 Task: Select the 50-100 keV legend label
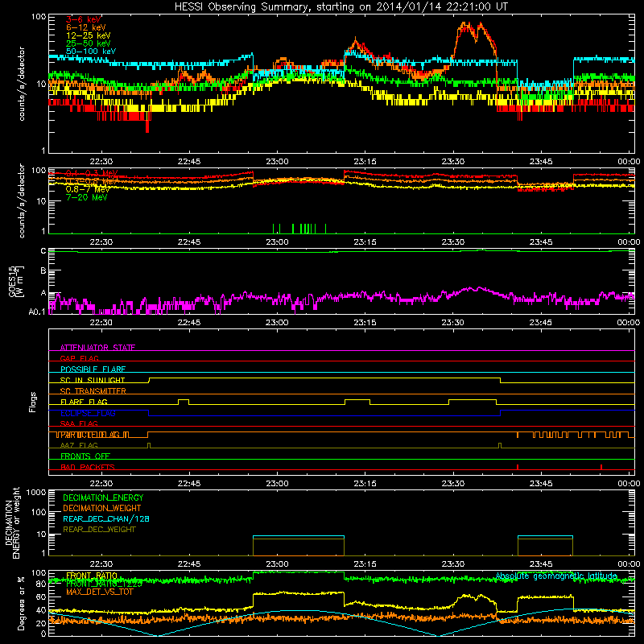pyautogui.click(x=91, y=52)
